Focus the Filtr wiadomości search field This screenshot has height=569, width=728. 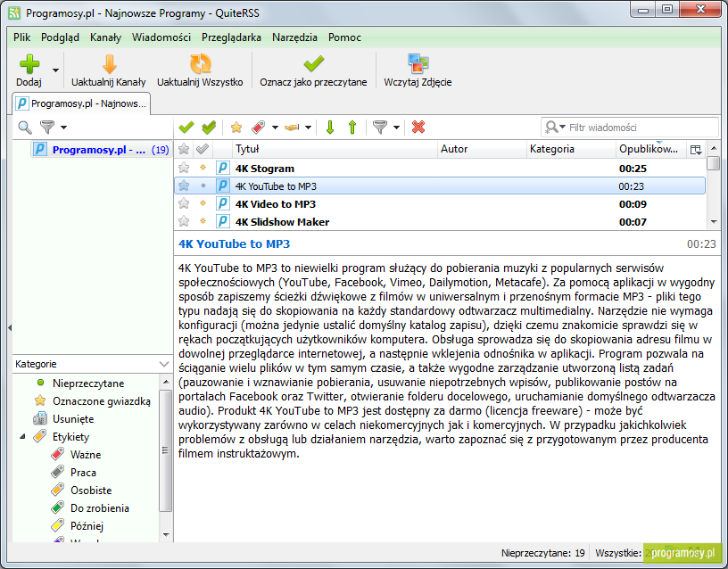pyautogui.click(x=630, y=128)
